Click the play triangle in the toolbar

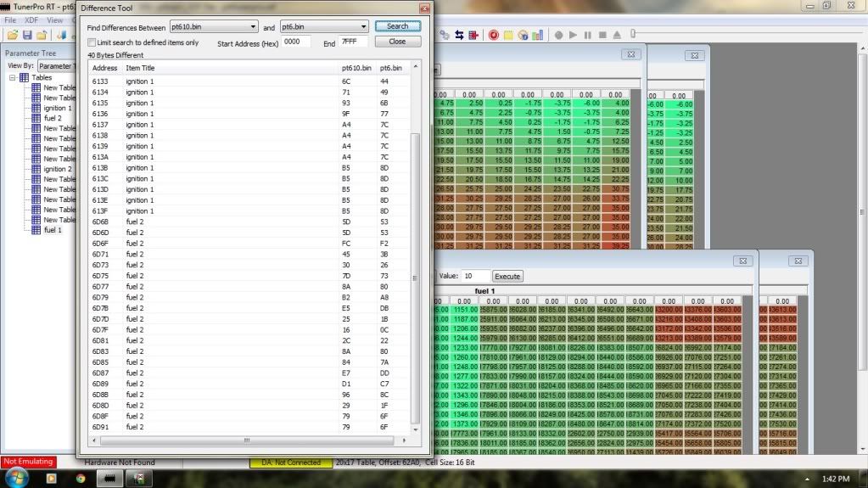pos(573,35)
